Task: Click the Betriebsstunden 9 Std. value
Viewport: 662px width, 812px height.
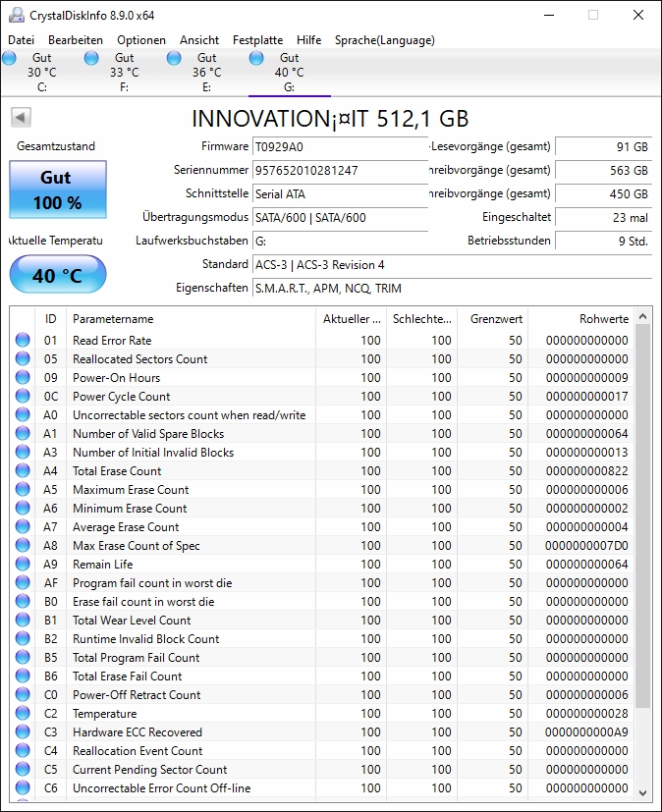Action: (x=603, y=241)
